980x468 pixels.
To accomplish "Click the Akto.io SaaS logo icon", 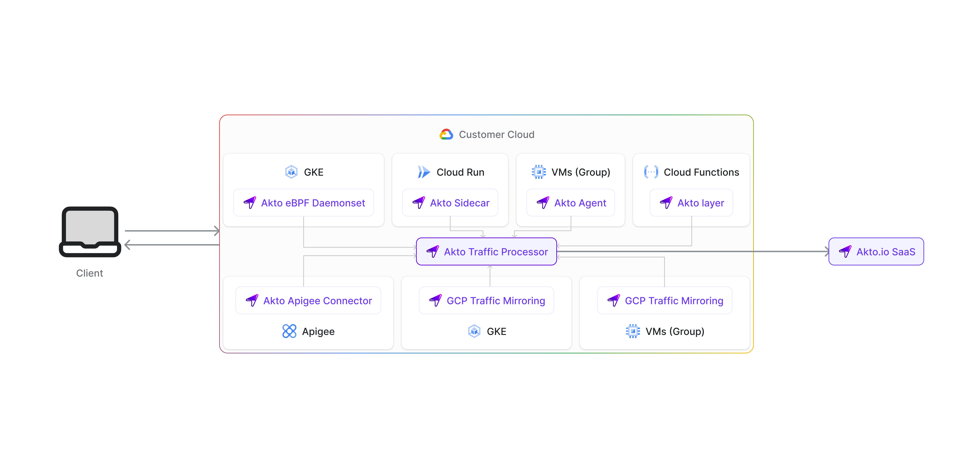I will pos(845,252).
